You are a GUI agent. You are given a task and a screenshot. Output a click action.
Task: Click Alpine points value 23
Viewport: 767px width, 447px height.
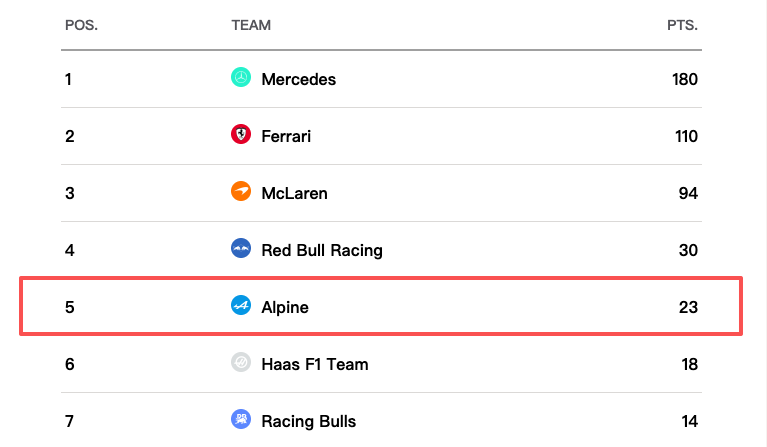688,307
